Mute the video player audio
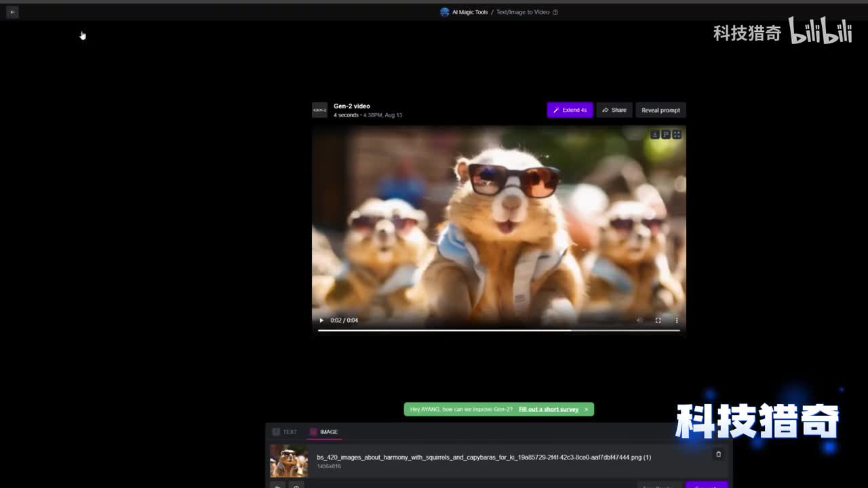Screen dimensions: 868x488 (x=639, y=321)
